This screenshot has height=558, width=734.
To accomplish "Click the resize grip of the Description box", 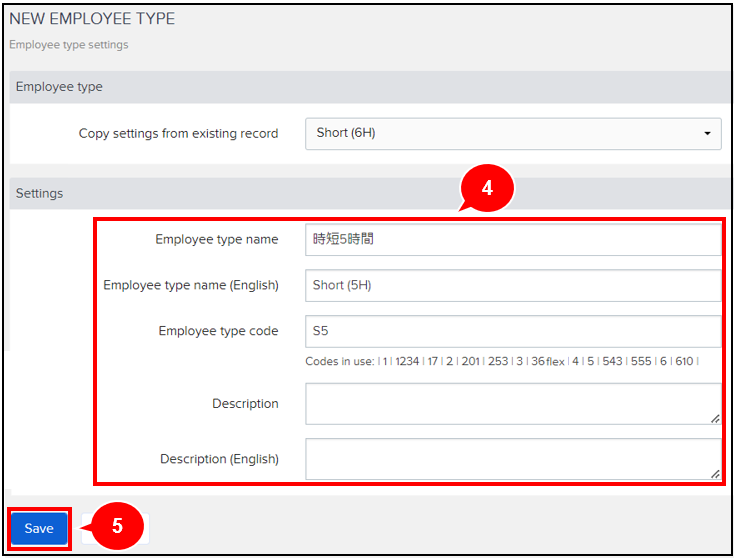I will [715, 419].
